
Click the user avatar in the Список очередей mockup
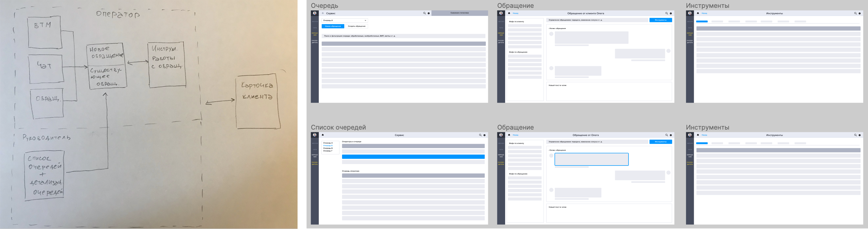tap(315, 135)
